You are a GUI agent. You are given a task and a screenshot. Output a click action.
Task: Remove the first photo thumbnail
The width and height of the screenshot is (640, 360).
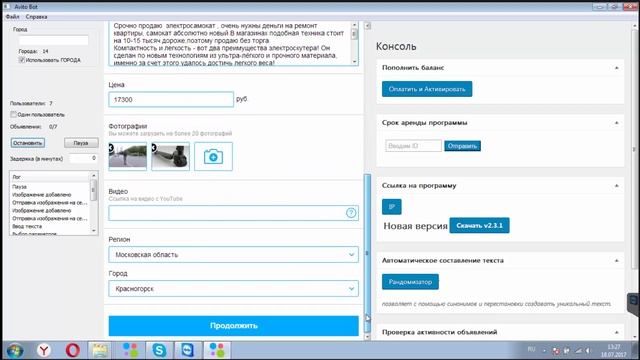[111, 148]
